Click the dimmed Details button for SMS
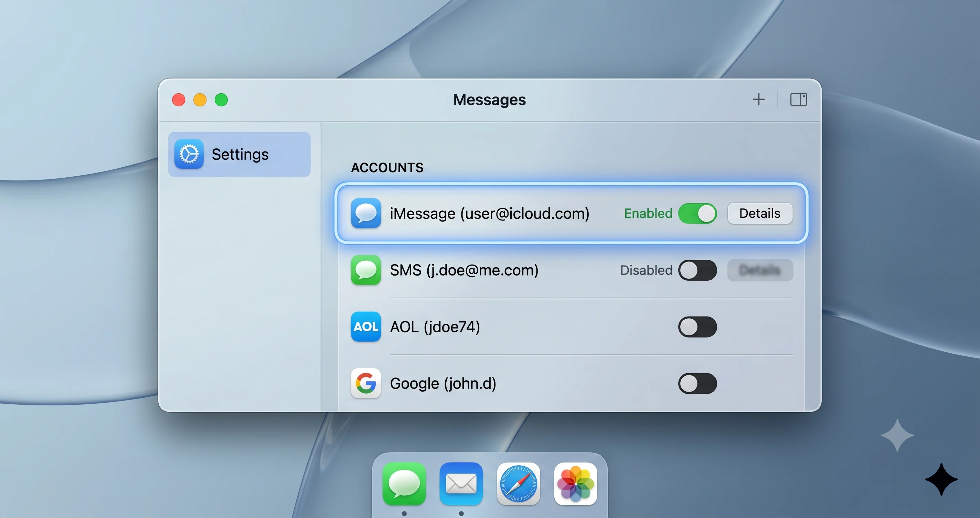Viewport: 980px width, 518px height. [760, 270]
